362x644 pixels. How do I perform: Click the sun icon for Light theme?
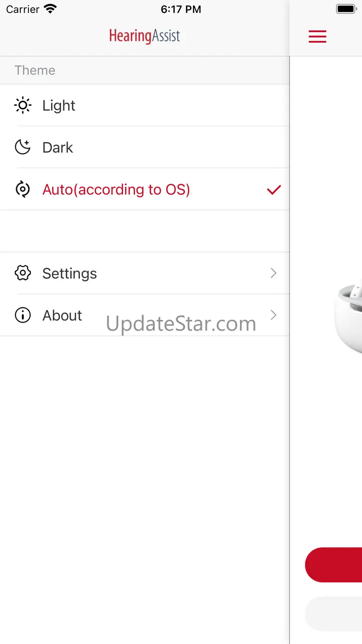23,105
